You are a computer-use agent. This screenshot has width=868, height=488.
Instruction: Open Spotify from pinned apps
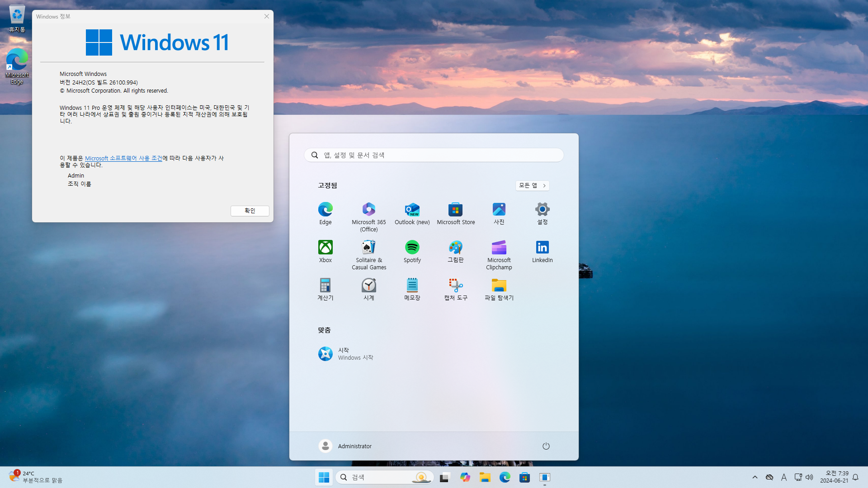point(412,251)
